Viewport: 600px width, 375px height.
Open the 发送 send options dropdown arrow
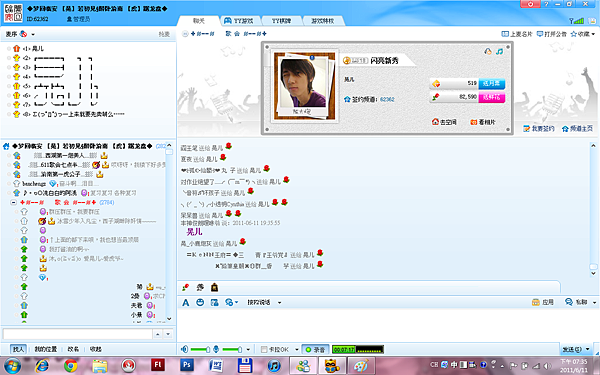(x=587, y=349)
